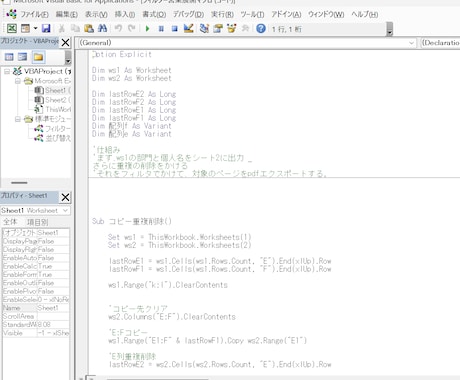Collapse the Microsoft Excel Objects folder

pyautogui.click(x=18, y=81)
